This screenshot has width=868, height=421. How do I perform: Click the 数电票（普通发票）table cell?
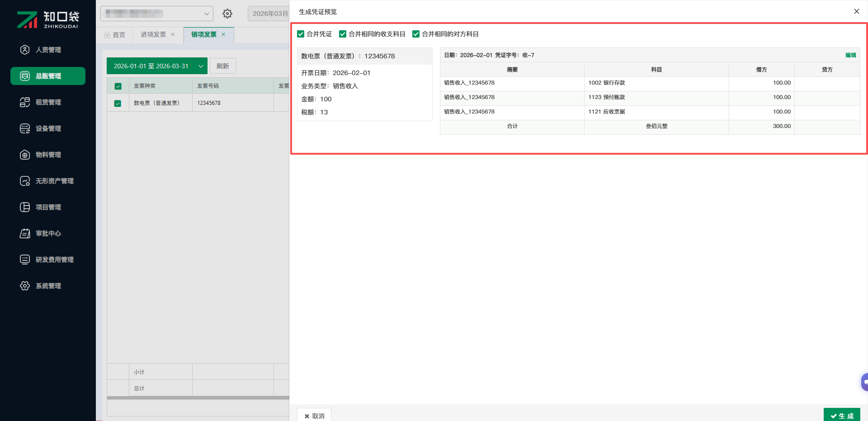[161, 103]
